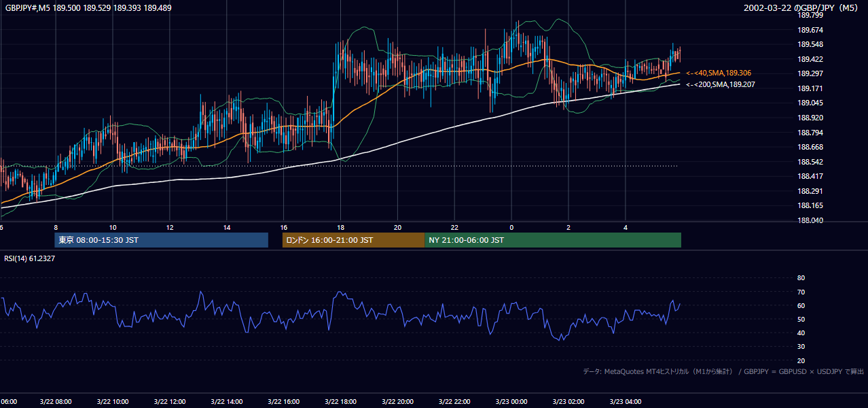Click the 188.291 price axis value
This screenshot has width=868, height=408.
tap(810, 191)
